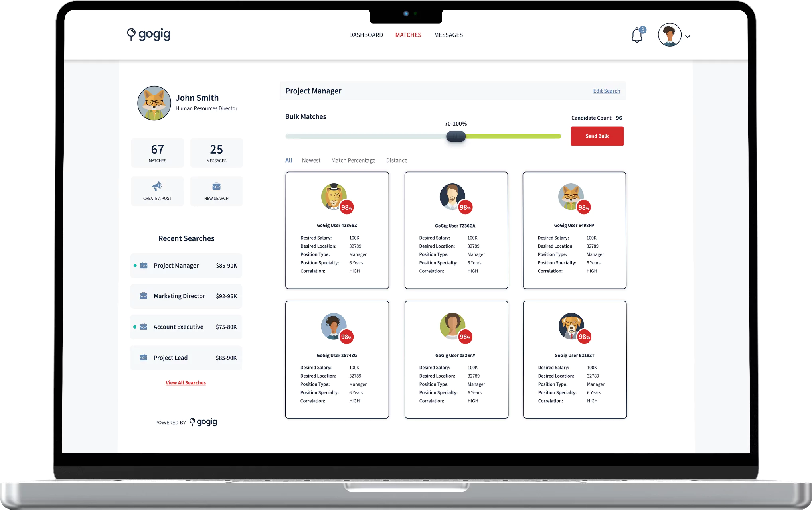
Task: Toggle the 70-100% bulk match range slider
Action: (456, 136)
